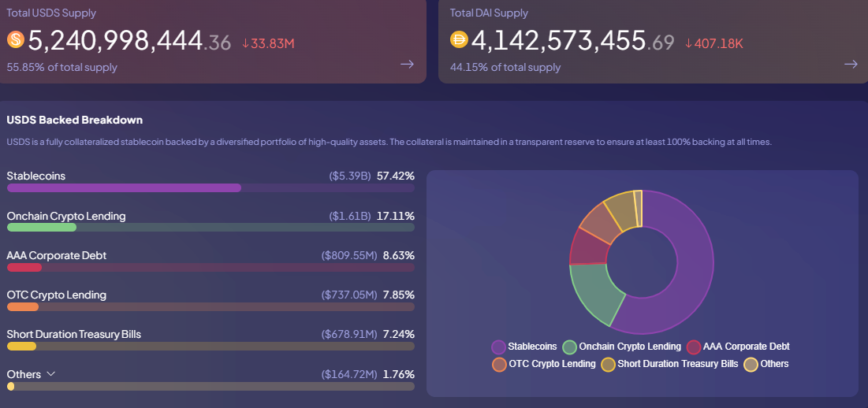
Task: Toggle Onchain Crypto Lending legend item
Action: pyautogui.click(x=622, y=347)
